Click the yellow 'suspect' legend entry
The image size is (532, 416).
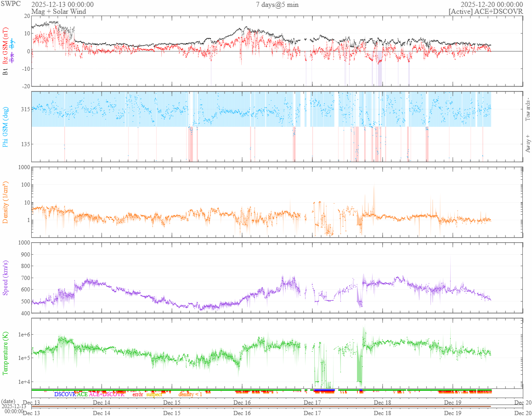tap(154, 394)
